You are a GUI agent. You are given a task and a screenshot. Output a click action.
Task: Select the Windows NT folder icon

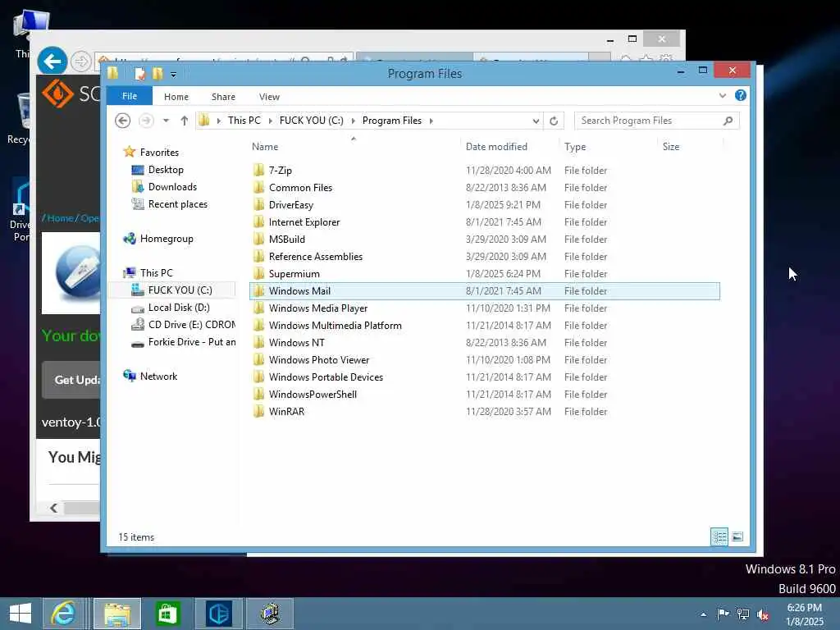[x=258, y=342]
